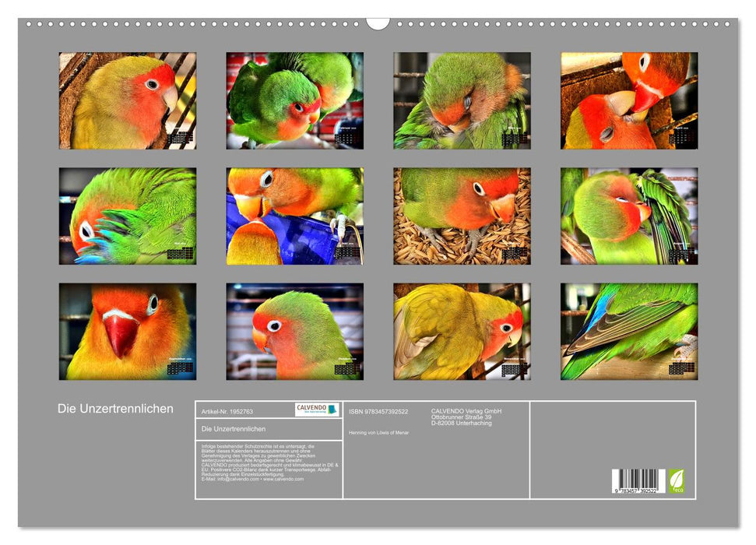The height and width of the screenshot is (545, 756).
Task: Open the green and blue wing feathers thumbnail
Action: tap(629, 332)
